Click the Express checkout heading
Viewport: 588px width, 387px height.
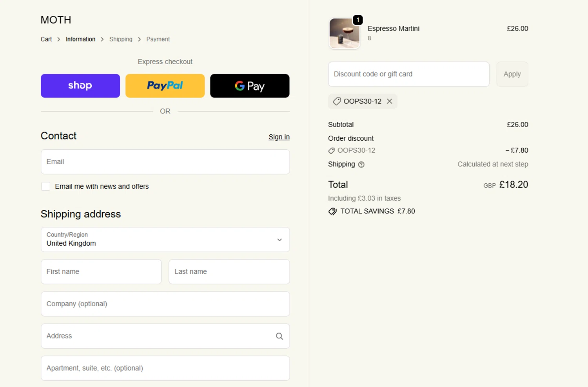tap(165, 62)
